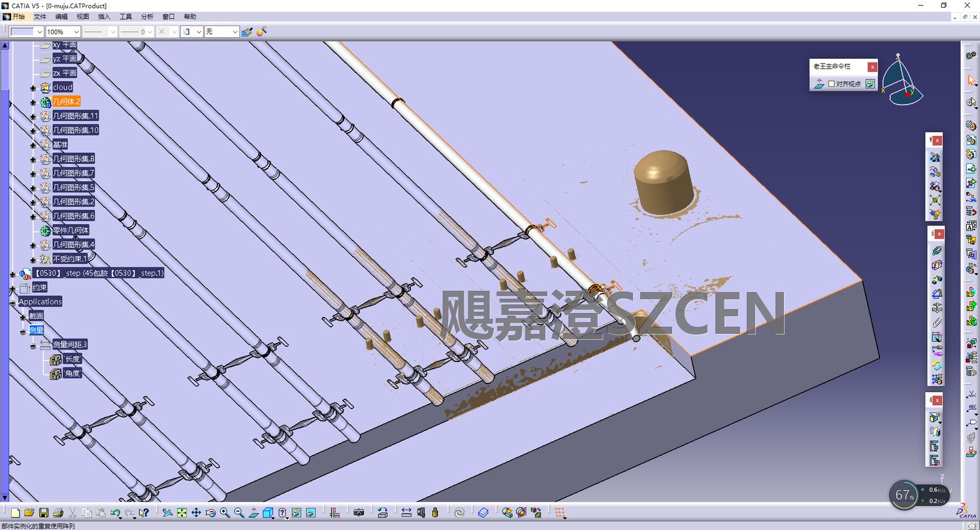
Task: Open the 开始 menu
Action: 18,16
